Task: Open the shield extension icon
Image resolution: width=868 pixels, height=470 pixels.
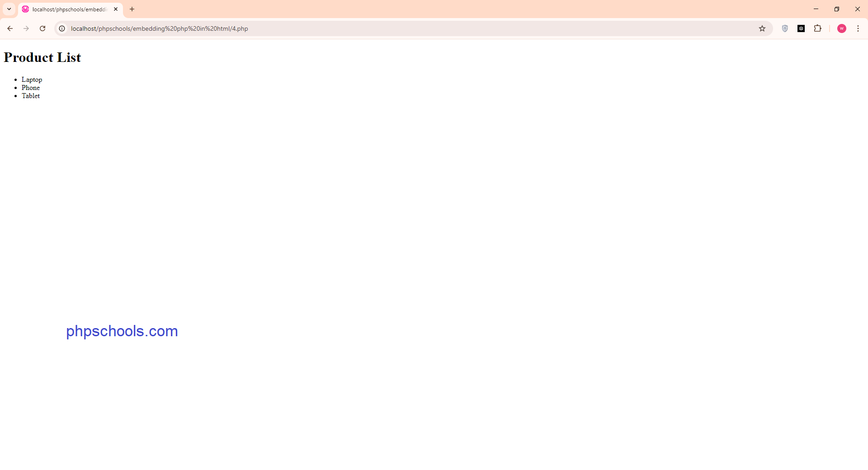Action: click(x=785, y=28)
